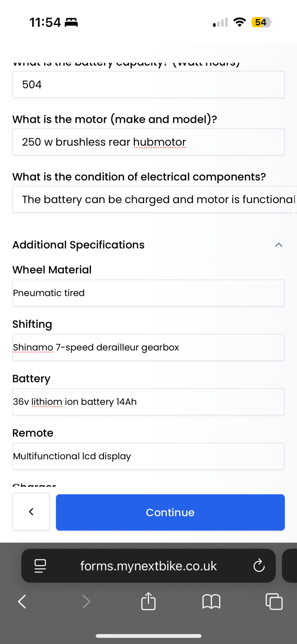Tap the Additional Specifications heading

pos(79,245)
